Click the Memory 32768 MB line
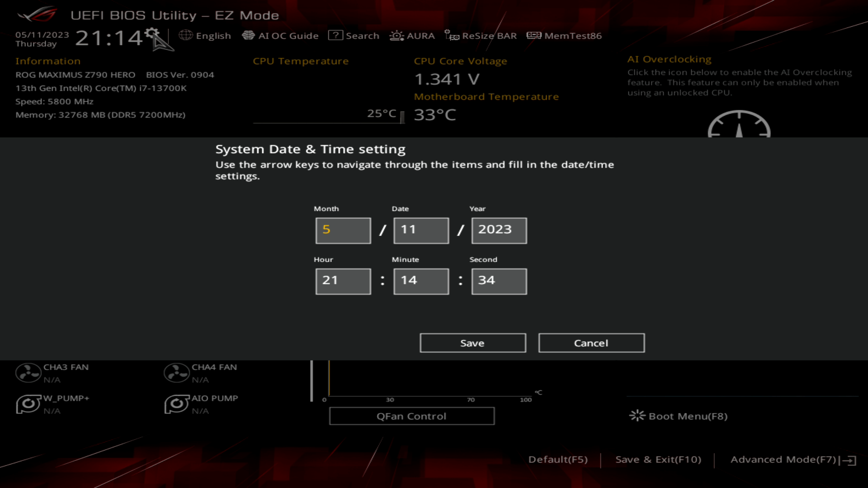Image resolution: width=868 pixels, height=488 pixels. (100, 115)
